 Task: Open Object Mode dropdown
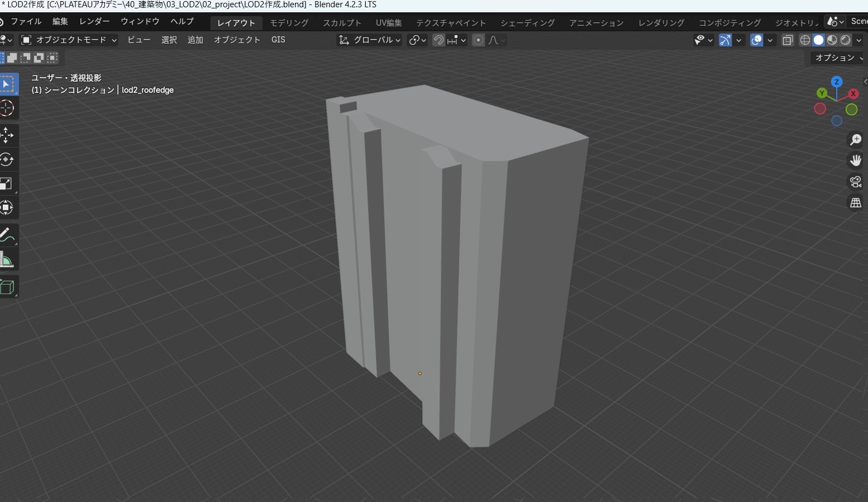(69, 40)
